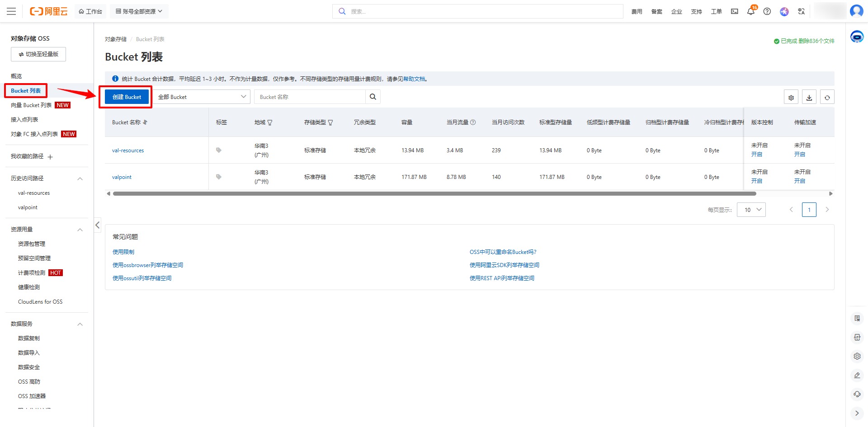868x427 pixels.
Task: Edit the tag icon for valpoint
Action: point(219,177)
